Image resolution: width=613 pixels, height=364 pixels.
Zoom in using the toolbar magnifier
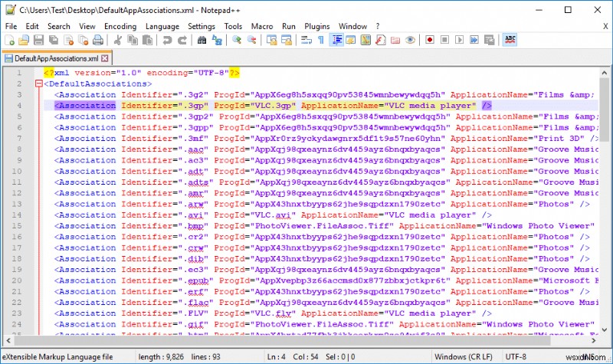tap(236, 40)
